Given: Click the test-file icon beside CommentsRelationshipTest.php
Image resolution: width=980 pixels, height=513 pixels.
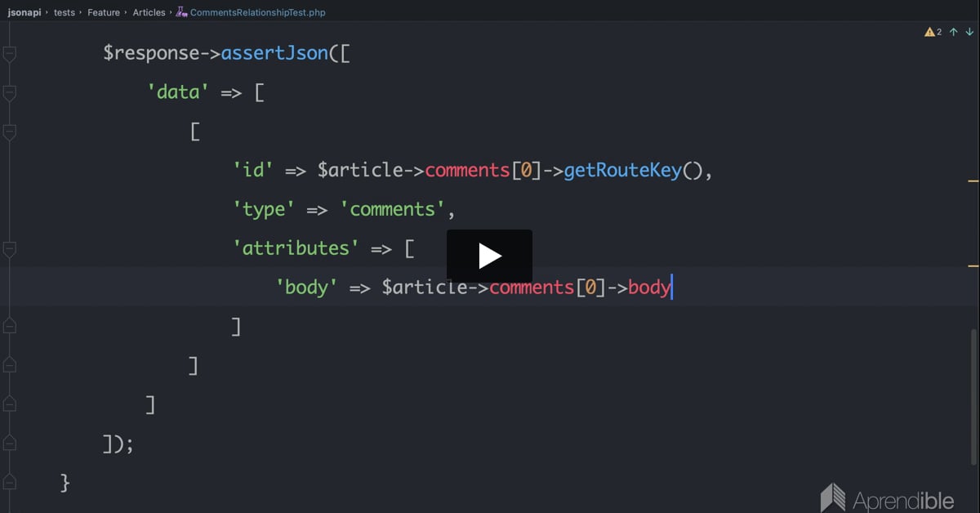Looking at the screenshot, I should [181, 12].
